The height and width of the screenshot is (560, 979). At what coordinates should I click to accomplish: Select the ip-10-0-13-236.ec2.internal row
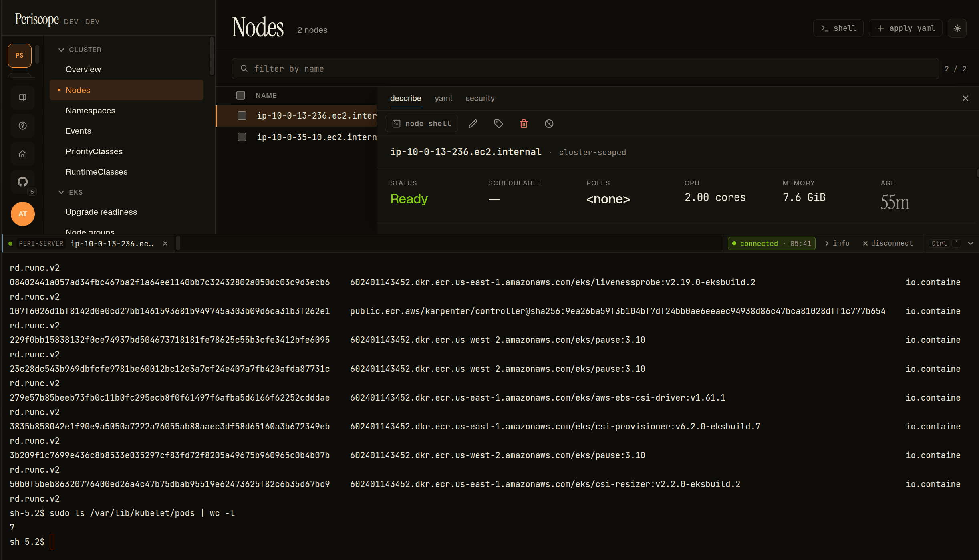296,116
